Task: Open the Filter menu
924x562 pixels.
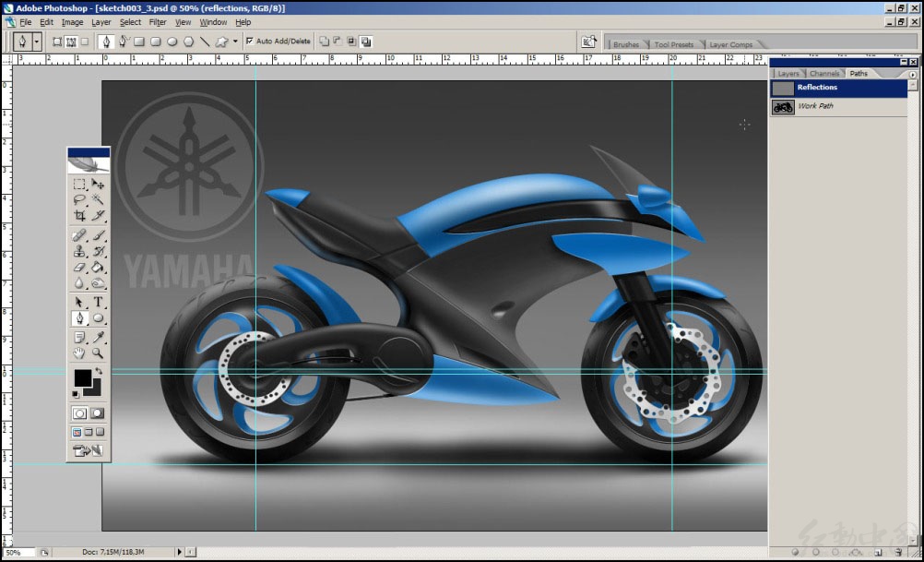Action: click(x=158, y=22)
